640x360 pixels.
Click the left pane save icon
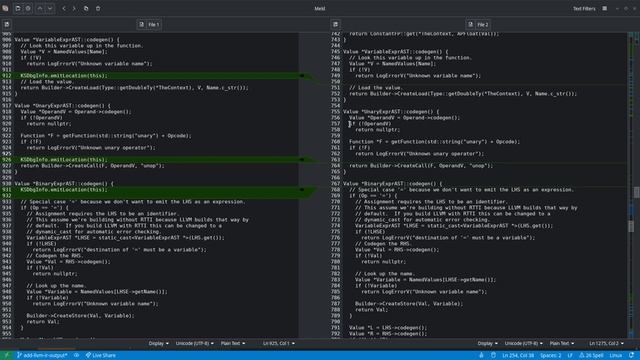[7, 24]
